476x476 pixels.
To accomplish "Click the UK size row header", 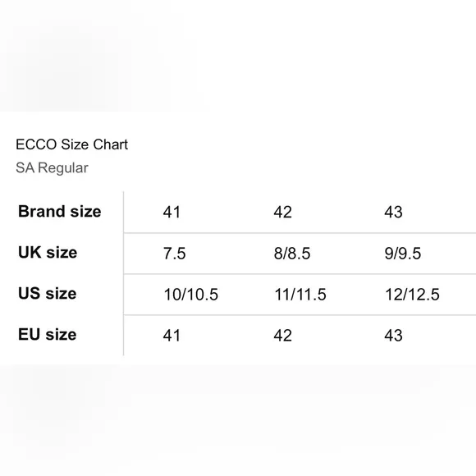I will point(48,252).
